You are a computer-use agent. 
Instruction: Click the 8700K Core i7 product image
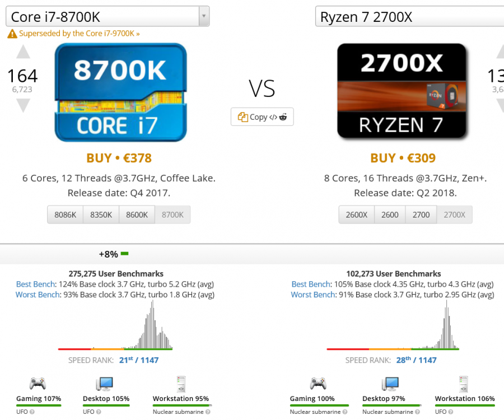tap(120, 92)
